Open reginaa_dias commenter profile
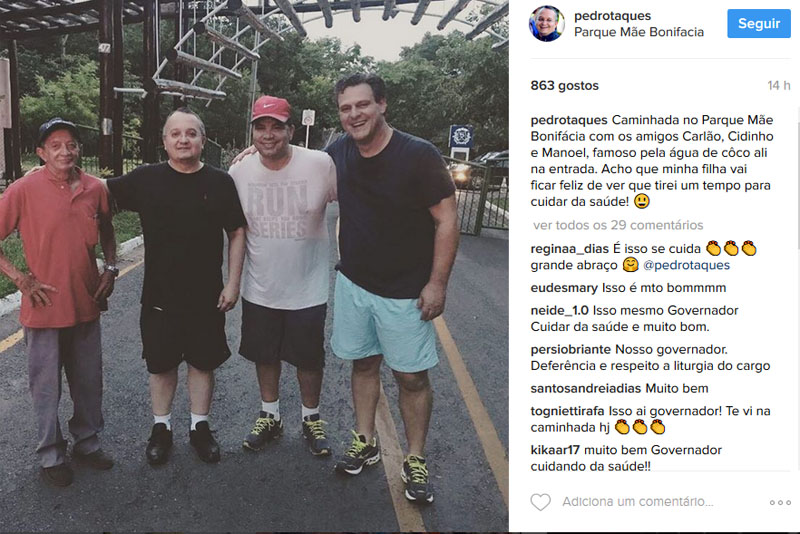The width and height of the screenshot is (800, 534). [569, 249]
